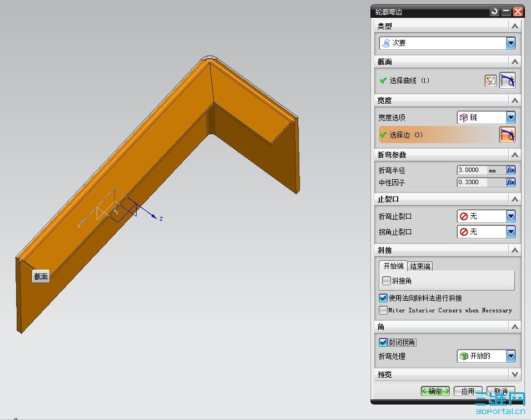Switch to the 结束端 tab
The image size is (531, 420).
(420, 266)
